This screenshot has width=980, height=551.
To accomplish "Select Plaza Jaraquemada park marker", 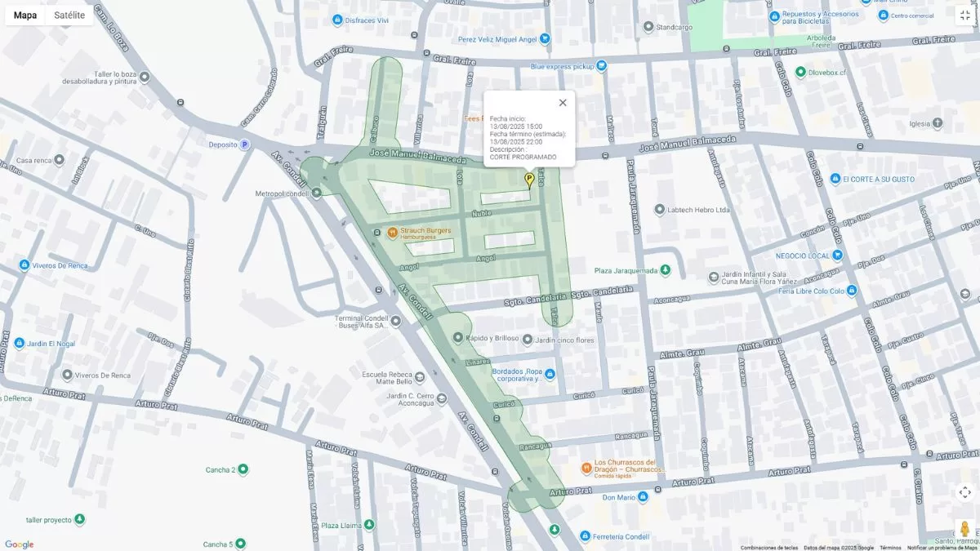I will (x=666, y=270).
